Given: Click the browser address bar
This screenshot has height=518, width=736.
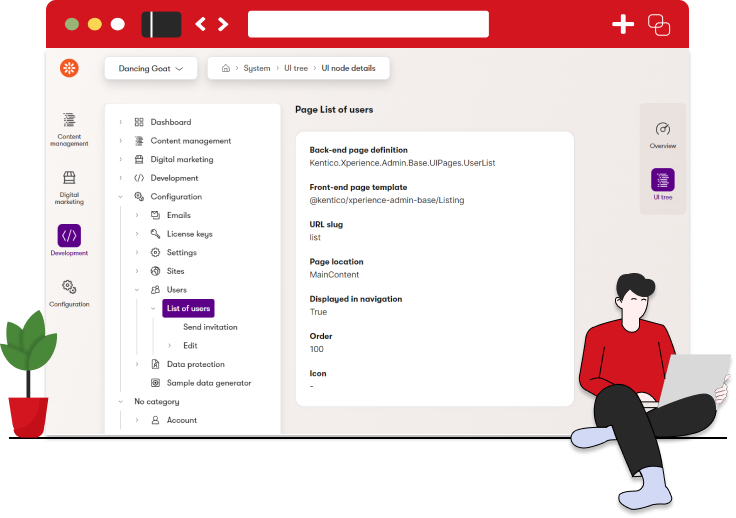Looking at the screenshot, I should click(368, 24).
